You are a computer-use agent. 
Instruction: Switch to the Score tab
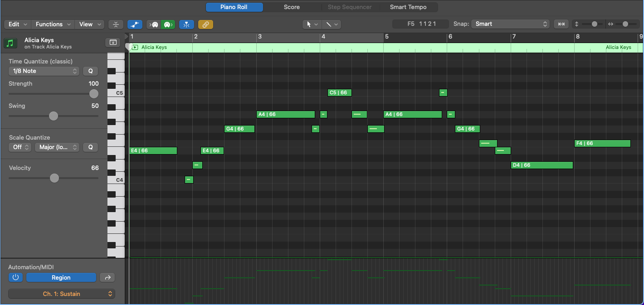[292, 7]
